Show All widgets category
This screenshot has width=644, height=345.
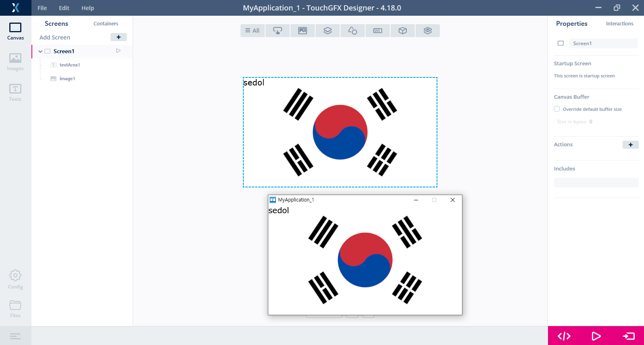pyautogui.click(x=253, y=31)
